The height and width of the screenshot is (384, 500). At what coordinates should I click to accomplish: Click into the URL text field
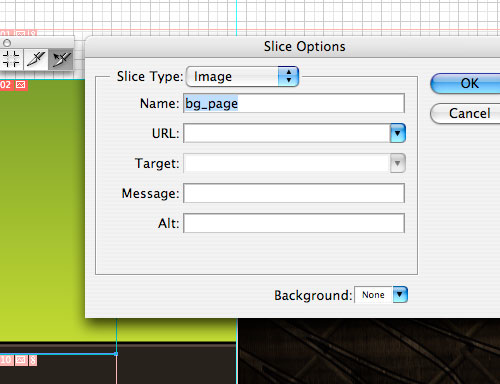pos(287,133)
